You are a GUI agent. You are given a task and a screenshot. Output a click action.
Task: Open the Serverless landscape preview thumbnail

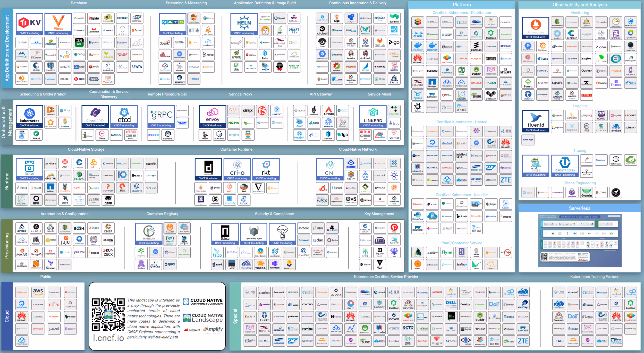(x=580, y=240)
